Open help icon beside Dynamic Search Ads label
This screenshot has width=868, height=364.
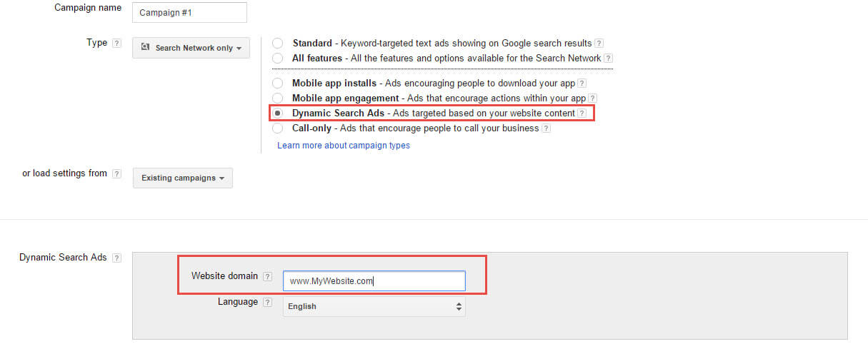(116, 258)
